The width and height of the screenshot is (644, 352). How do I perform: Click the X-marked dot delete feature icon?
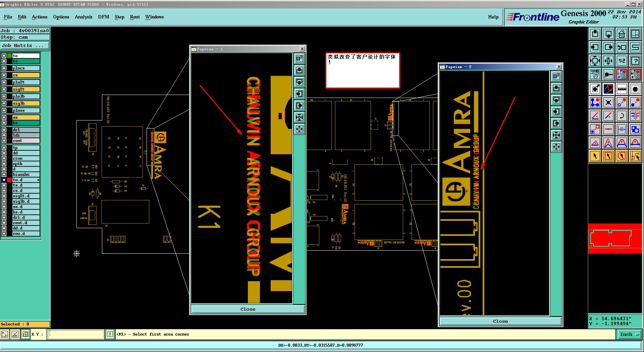click(x=608, y=102)
